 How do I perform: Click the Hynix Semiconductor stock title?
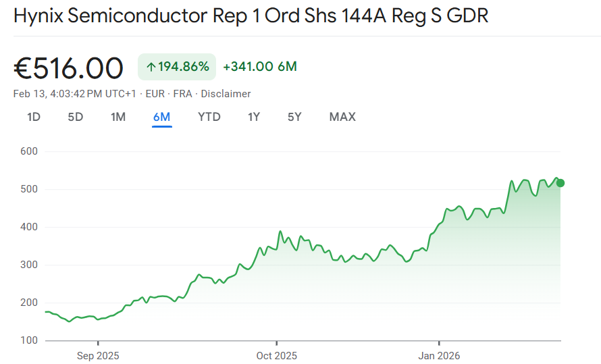click(x=251, y=17)
